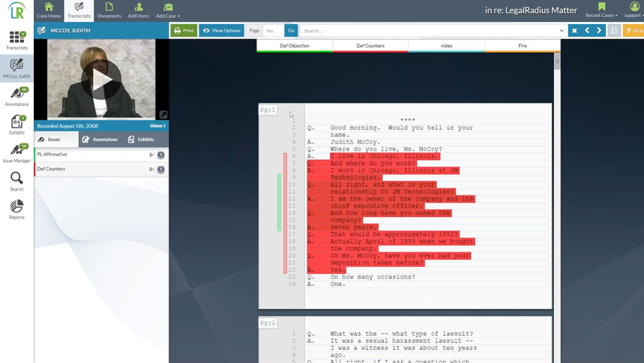The height and width of the screenshot is (363, 644).
Task: Open the Documents menu item
Action: [109, 11]
